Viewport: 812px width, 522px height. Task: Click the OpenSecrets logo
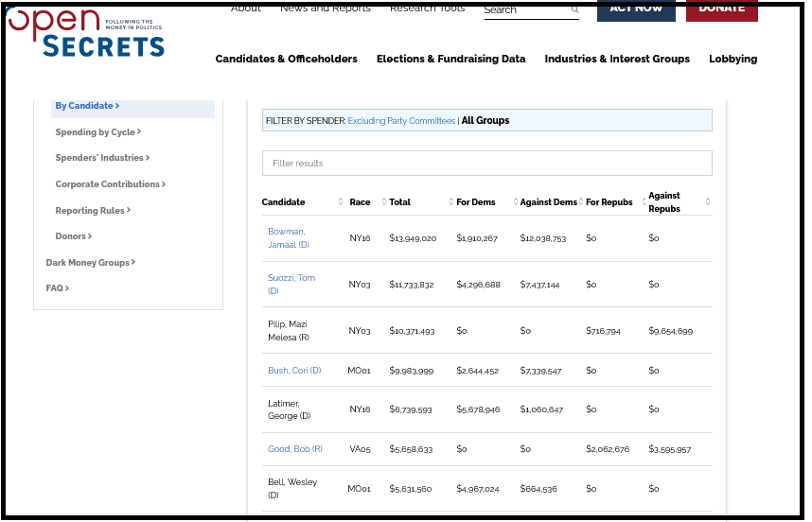pyautogui.click(x=86, y=32)
